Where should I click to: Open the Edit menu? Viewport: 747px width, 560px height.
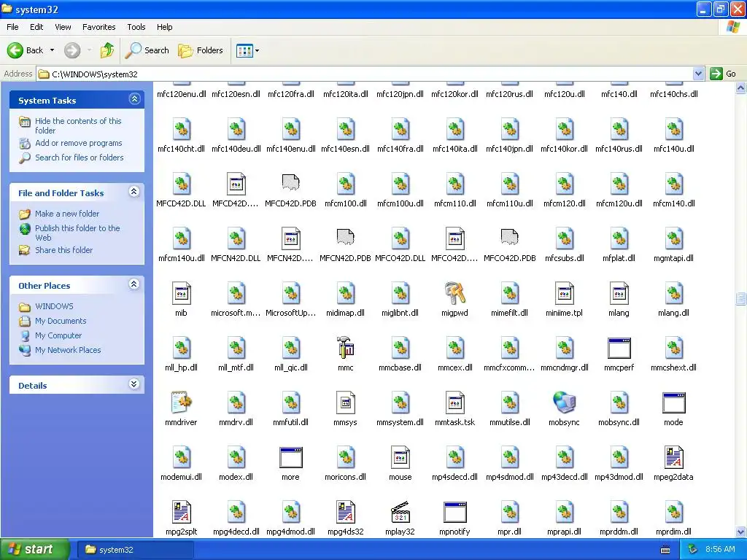pos(36,27)
